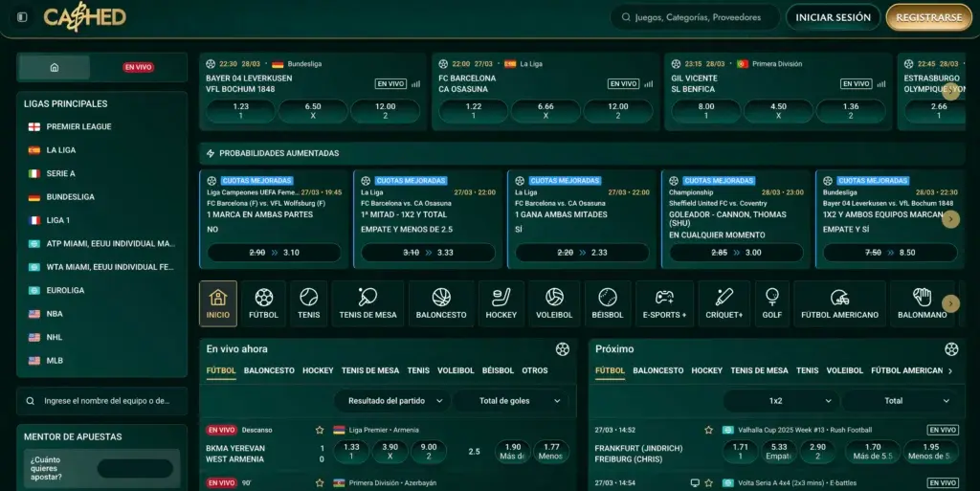Pick 1.90 Más de odds for BKMA Yerevan
Screen dimensions: 980x491
point(513,451)
